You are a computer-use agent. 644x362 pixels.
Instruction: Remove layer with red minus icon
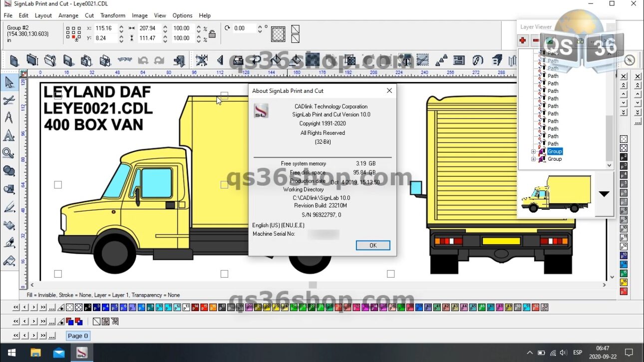coord(536,40)
